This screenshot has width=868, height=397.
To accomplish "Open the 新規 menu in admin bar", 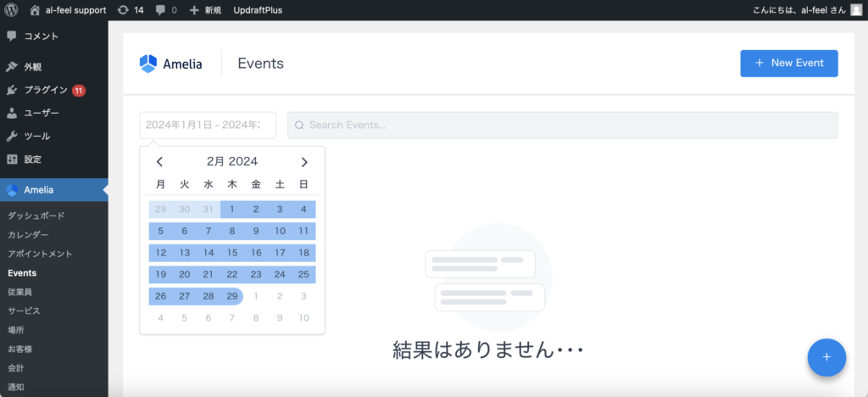I will point(205,10).
